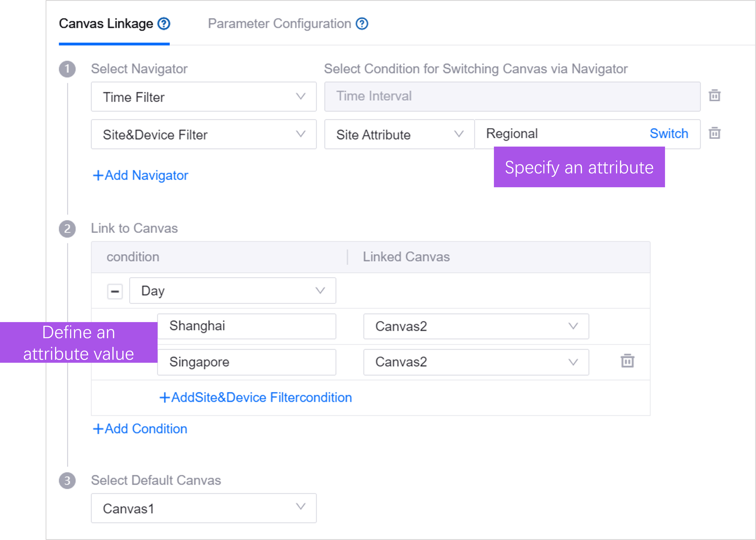The width and height of the screenshot is (756, 540).
Task: Click the Shanghai attribute value input field
Action: pos(247,326)
